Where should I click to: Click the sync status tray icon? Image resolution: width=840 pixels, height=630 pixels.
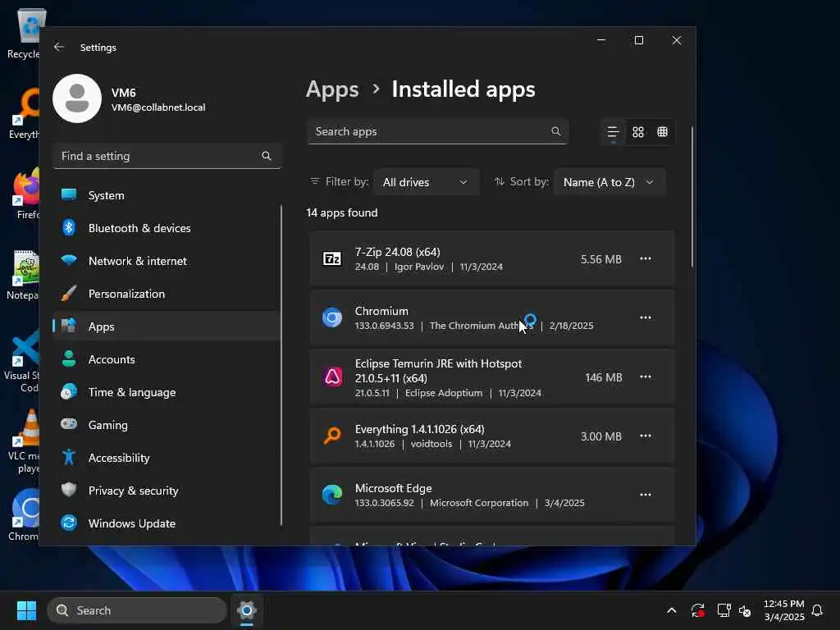[x=697, y=610]
